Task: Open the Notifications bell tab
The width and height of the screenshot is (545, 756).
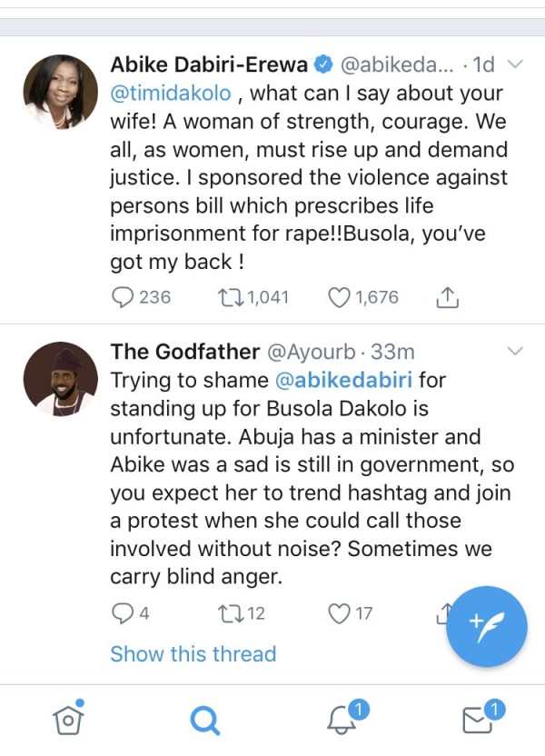Action: 342,721
